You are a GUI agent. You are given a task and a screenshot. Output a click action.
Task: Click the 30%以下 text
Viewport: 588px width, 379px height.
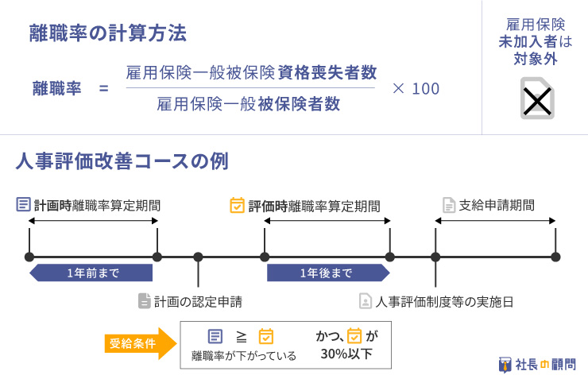click(x=346, y=354)
